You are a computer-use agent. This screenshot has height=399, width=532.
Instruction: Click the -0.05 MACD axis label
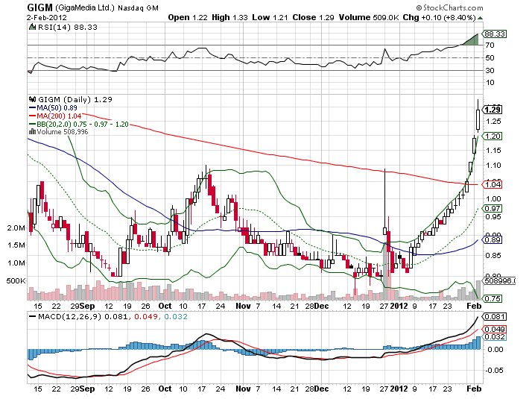click(x=494, y=370)
